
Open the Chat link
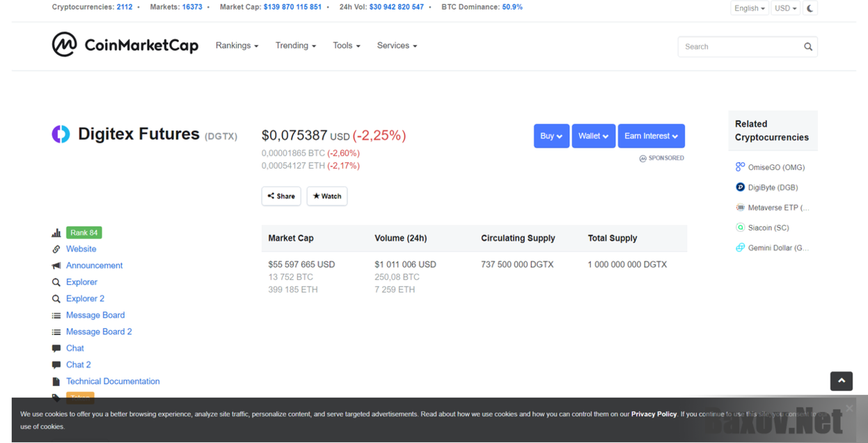tap(75, 348)
